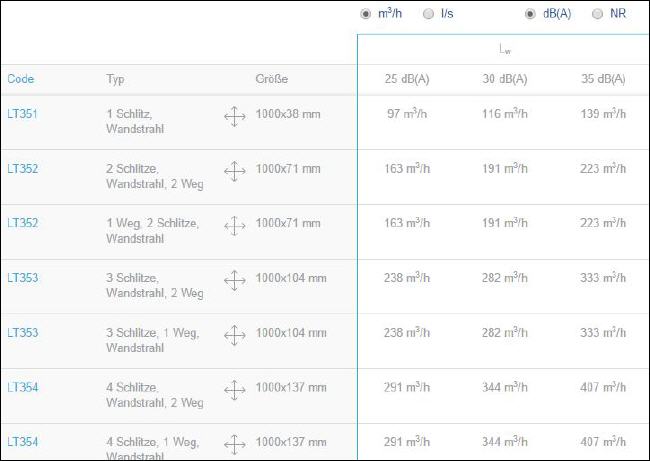Open the LT351 code link

coord(22,114)
